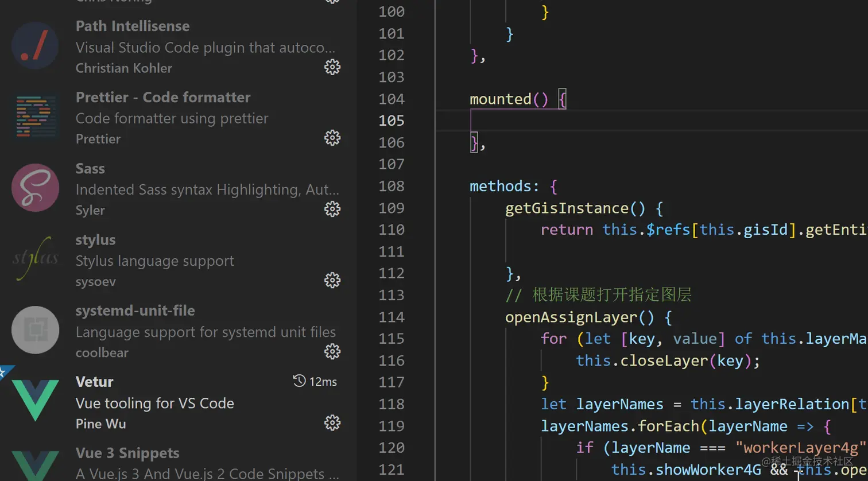
Task: Click the "workerLayer4g" string literal
Action: (801, 448)
